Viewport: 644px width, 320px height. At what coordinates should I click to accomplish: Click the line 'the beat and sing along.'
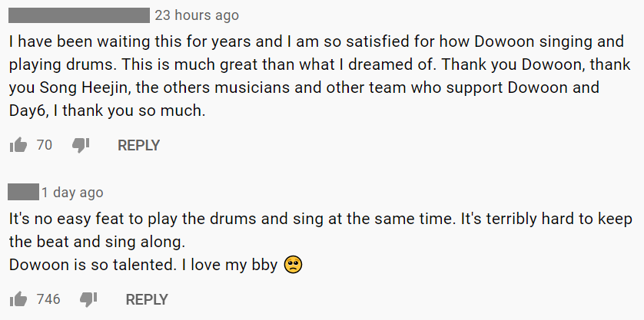(x=97, y=242)
